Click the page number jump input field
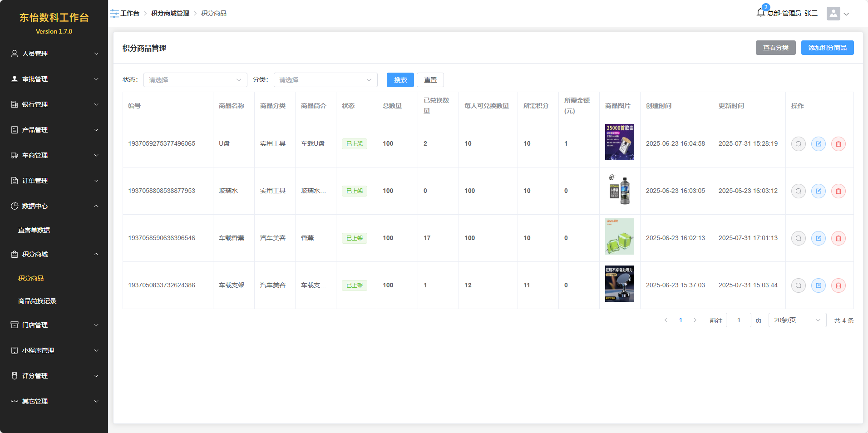868x433 pixels. coord(738,320)
